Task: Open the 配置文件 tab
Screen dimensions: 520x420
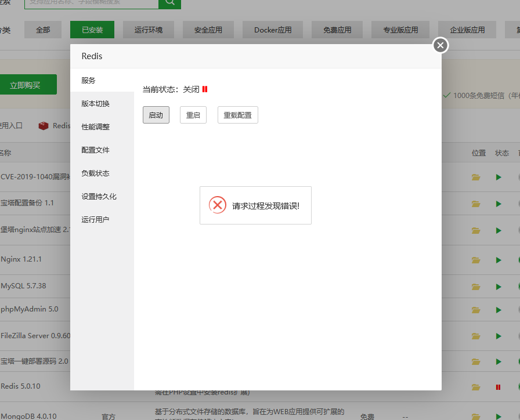Action: [102, 150]
